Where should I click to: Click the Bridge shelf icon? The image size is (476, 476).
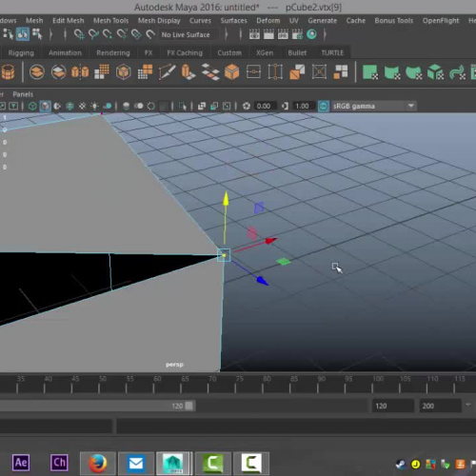(x=210, y=72)
